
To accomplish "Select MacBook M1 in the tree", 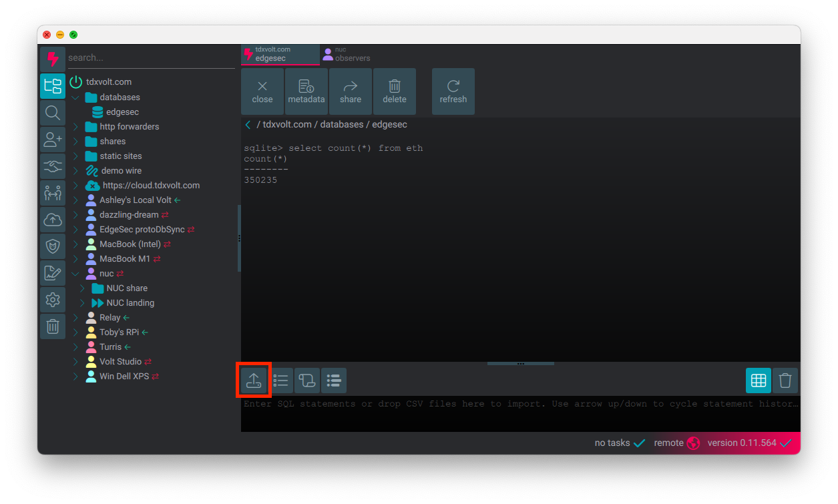I will (x=125, y=259).
